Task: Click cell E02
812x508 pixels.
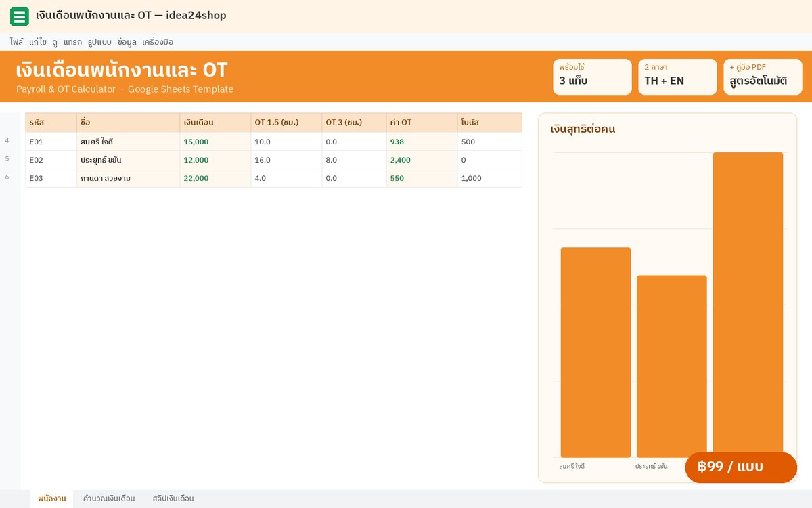Action: pos(51,160)
